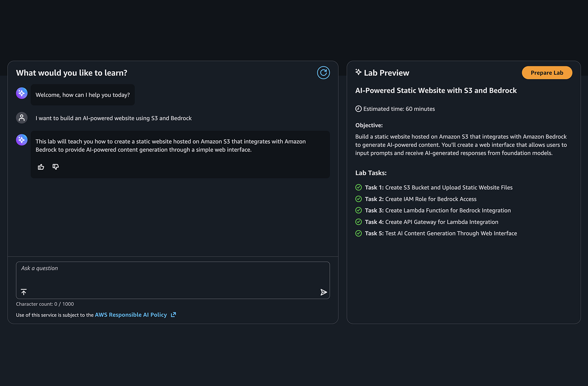Image resolution: width=588 pixels, height=386 pixels.
Task: Click the green check icon for Task 3
Action: coord(358,210)
